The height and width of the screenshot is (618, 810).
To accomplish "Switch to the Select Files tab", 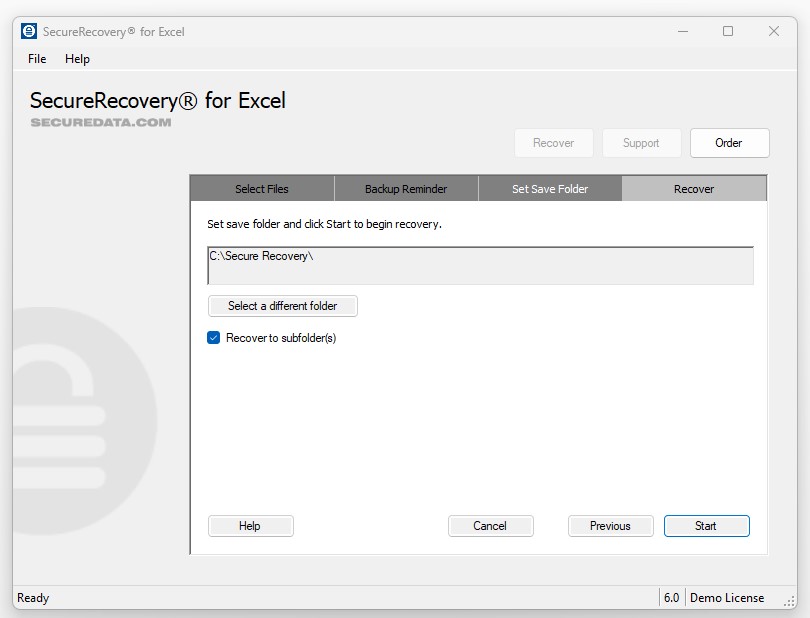I will pos(261,188).
